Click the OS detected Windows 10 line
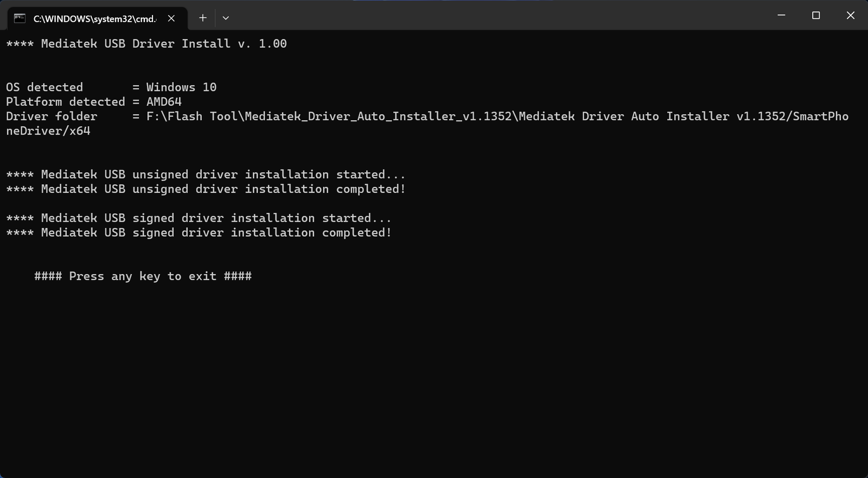868x478 pixels. pos(111,87)
